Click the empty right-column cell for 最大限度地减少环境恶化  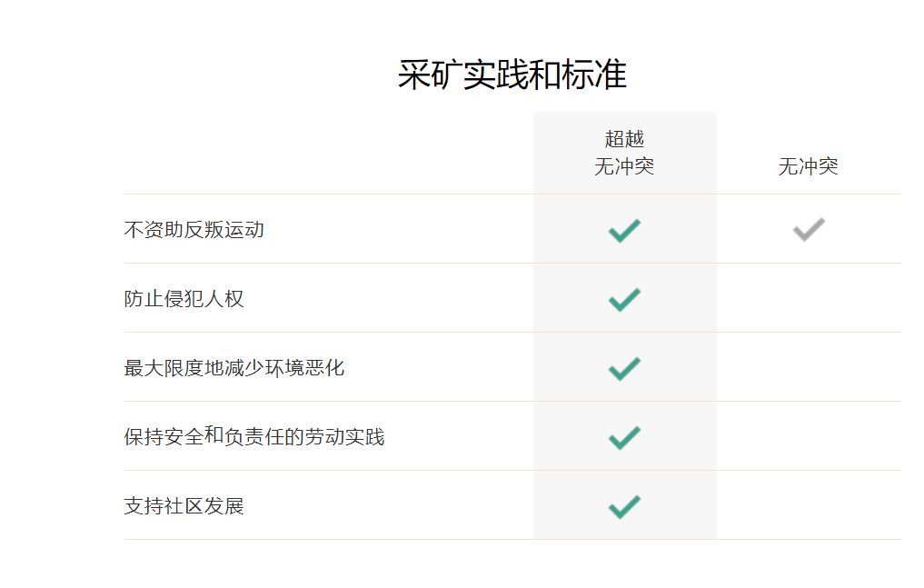(809, 368)
